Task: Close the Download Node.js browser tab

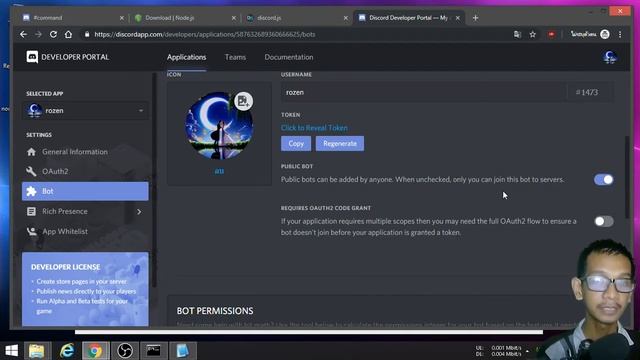Action: point(234,18)
